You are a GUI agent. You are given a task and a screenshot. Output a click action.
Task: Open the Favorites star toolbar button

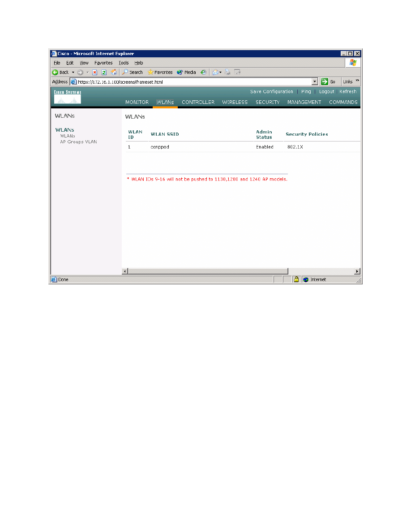coord(150,72)
